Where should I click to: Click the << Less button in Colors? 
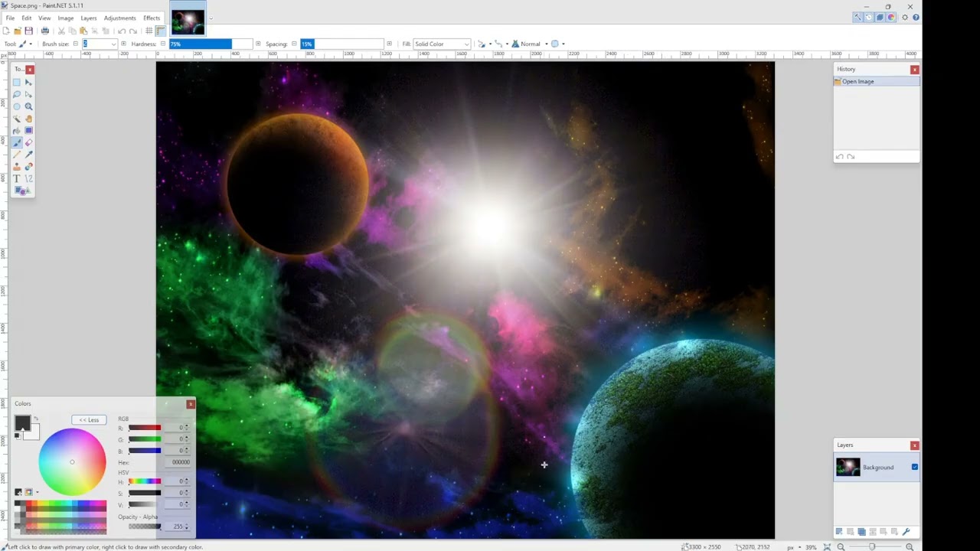[x=89, y=419]
